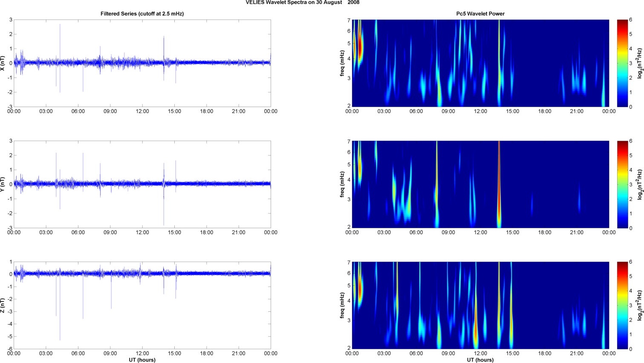
Task: Click 'UT (hours)' label under Z series plot
Action: (x=142, y=360)
